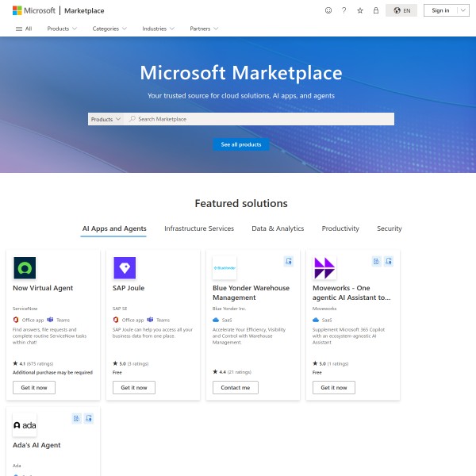This screenshot has height=476, width=476.
Task: Click SaaS cloud icon on Blue Yonder card
Action: click(216, 320)
